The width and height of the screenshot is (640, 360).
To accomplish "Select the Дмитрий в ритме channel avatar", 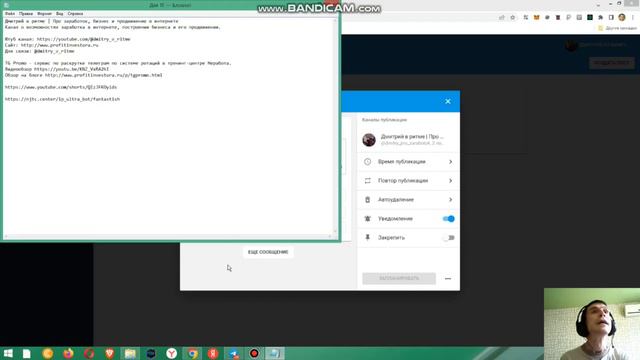I will pos(369,140).
